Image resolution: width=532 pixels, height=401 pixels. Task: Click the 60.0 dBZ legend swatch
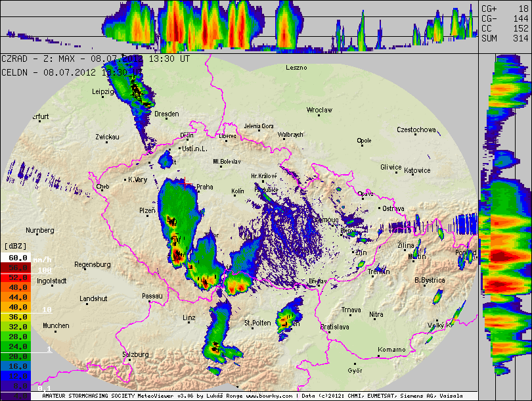[14, 258]
